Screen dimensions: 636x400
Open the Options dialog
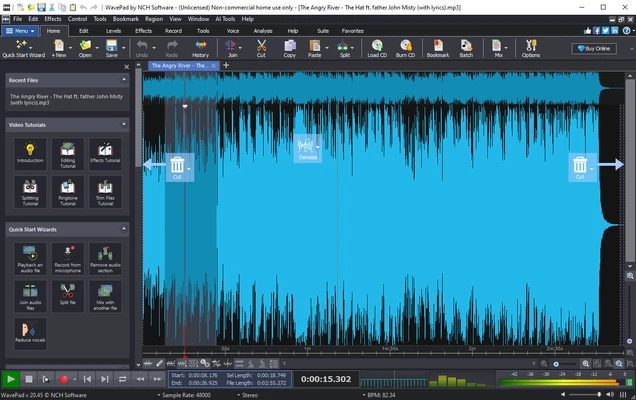pyautogui.click(x=531, y=49)
